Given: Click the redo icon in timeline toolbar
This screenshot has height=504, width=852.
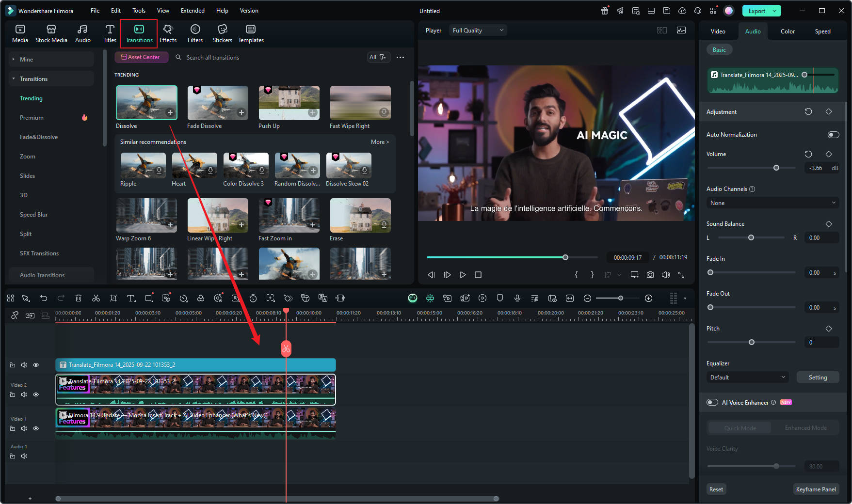Looking at the screenshot, I should 61,298.
